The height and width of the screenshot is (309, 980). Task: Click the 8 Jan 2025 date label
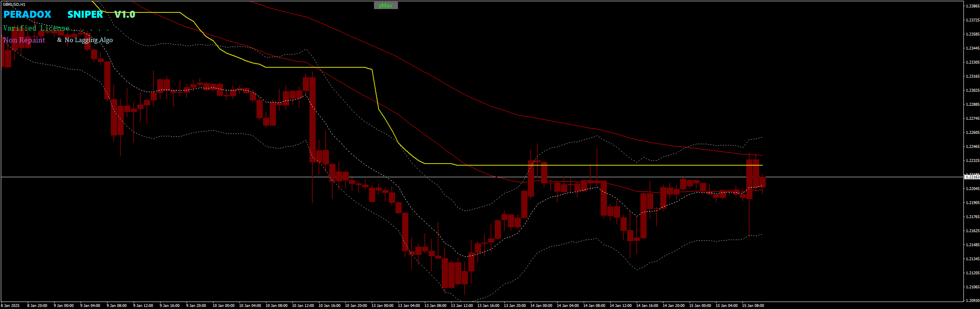pyautogui.click(x=10, y=306)
